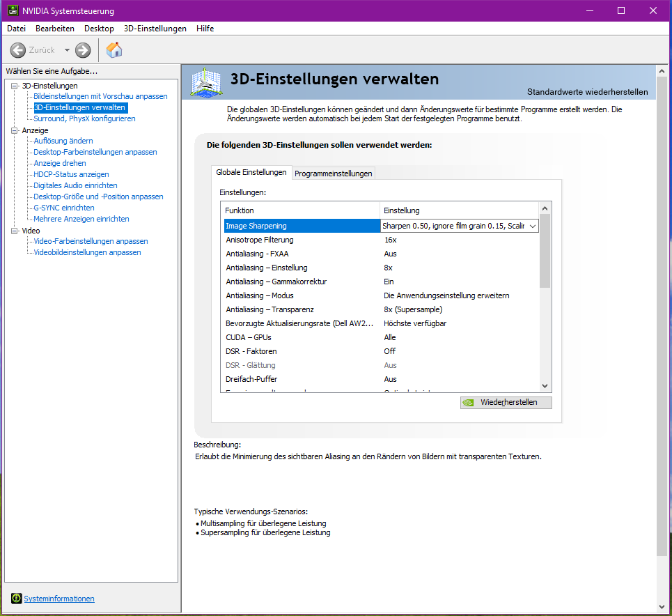Select the Bevorzugte Aktualisierungsrate row

pos(382,323)
